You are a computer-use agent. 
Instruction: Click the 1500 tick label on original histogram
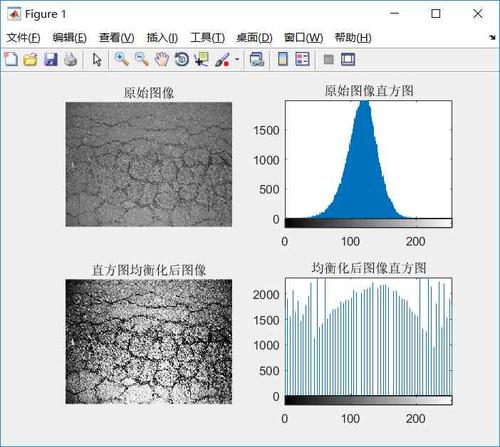[266, 130]
